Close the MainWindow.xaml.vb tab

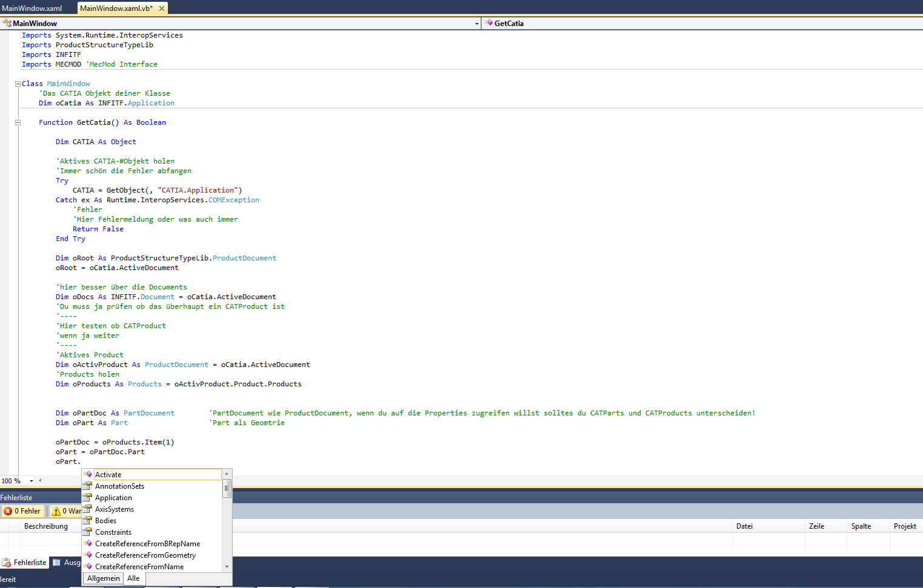click(x=162, y=8)
